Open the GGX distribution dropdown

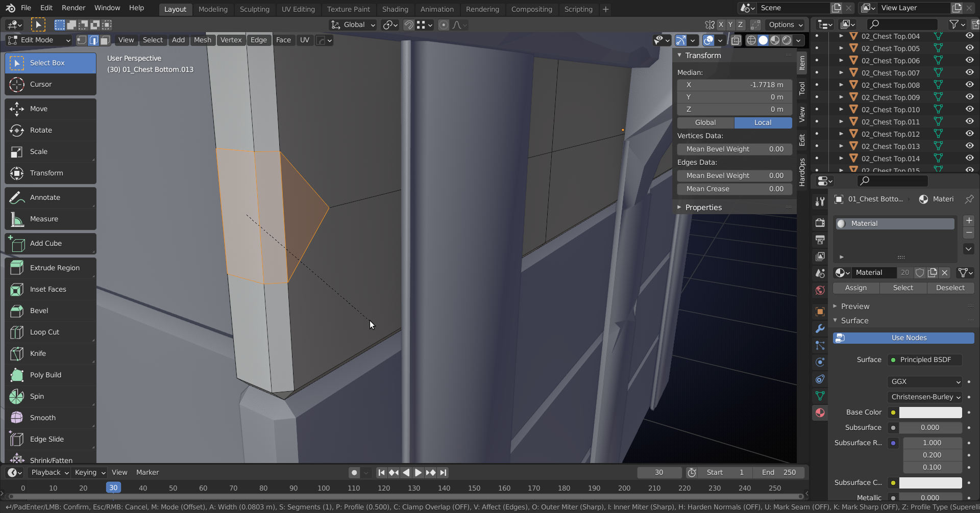(x=924, y=381)
